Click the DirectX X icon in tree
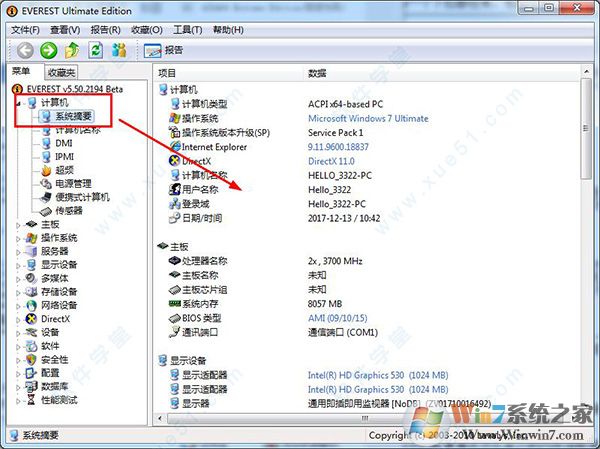 [x=31, y=318]
